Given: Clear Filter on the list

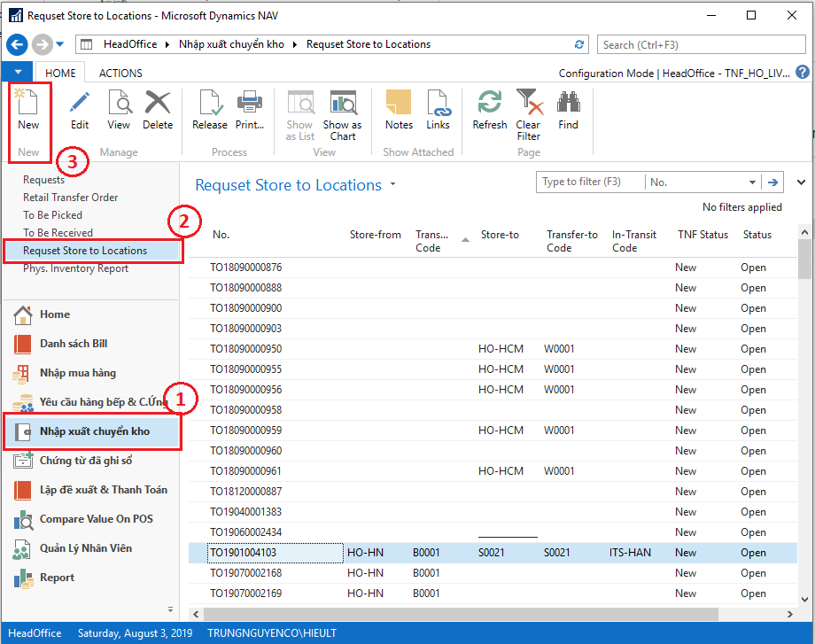Looking at the screenshot, I should [529, 115].
